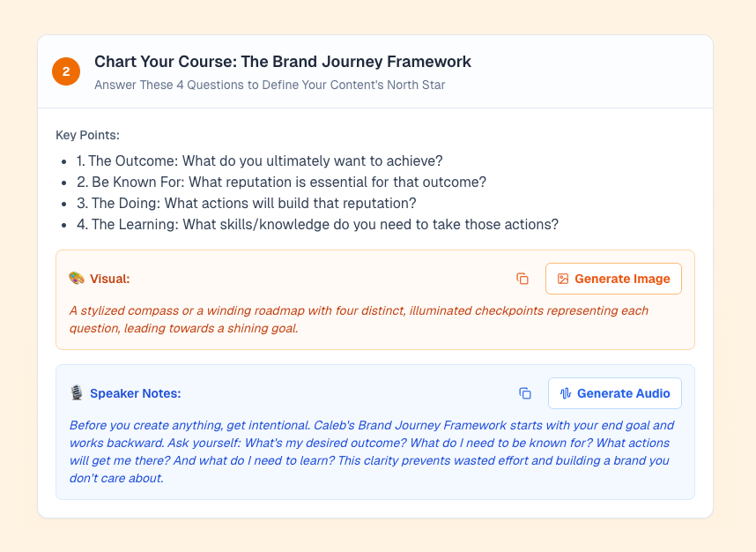Copy the Visual description text

(523, 279)
